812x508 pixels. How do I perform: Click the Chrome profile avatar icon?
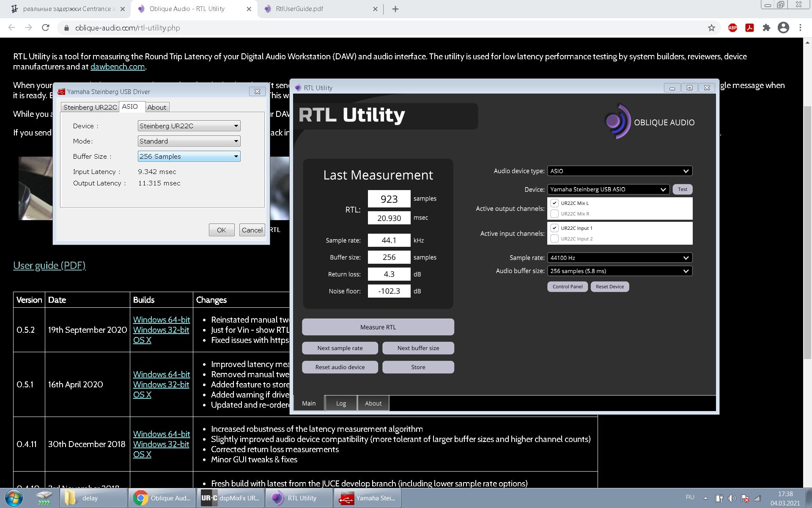(783, 28)
